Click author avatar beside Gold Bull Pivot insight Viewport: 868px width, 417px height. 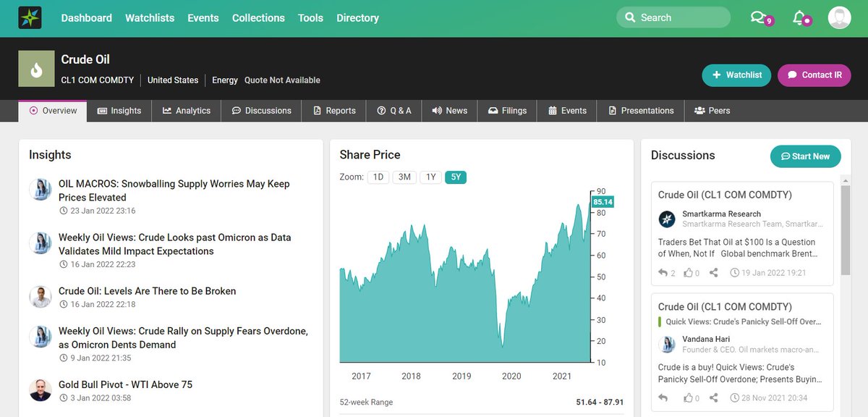(41, 390)
